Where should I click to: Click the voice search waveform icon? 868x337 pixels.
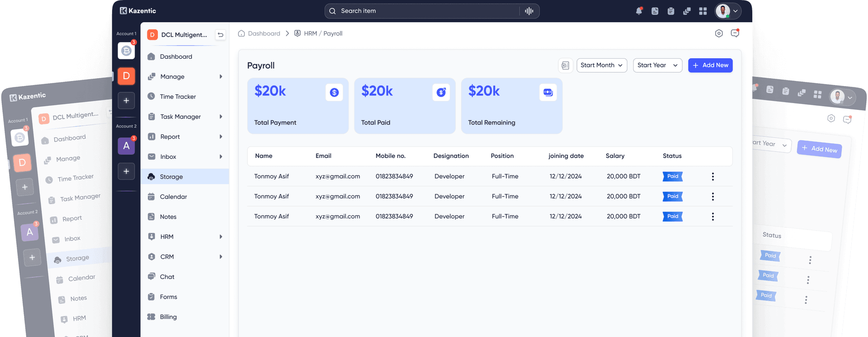(529, 11)
